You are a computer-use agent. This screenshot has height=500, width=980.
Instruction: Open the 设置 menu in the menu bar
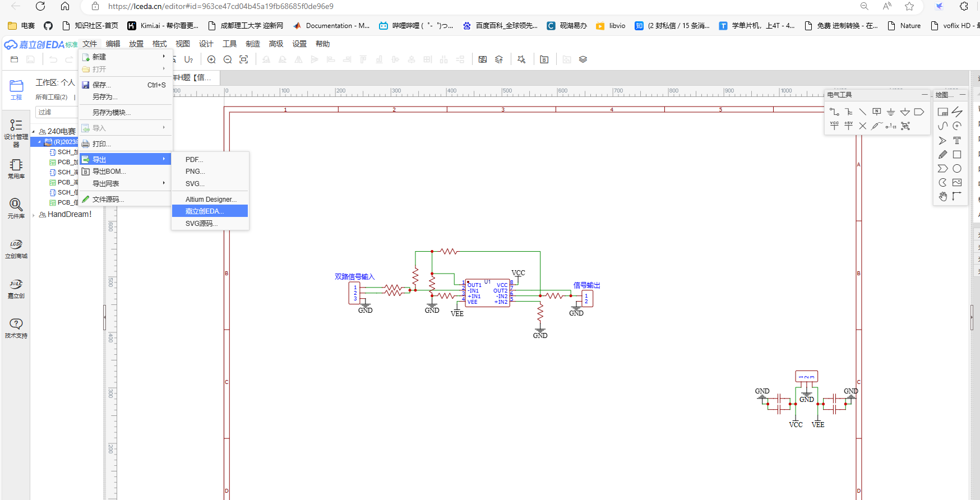pyautogui.click(x=299, y=44)
